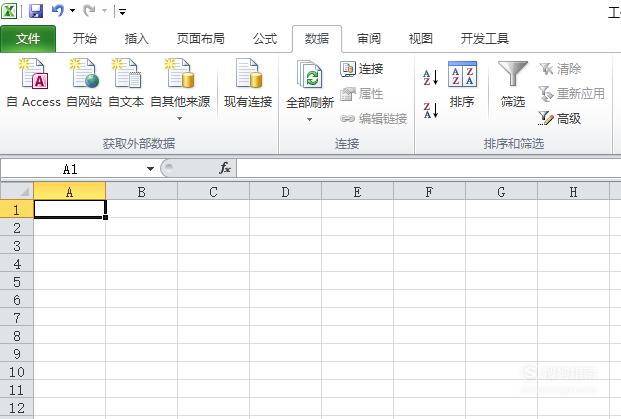This screenshot has height=419, width=621.
Task: Select row 1 header
Action: pyautogui.click(x=17, y=209)
